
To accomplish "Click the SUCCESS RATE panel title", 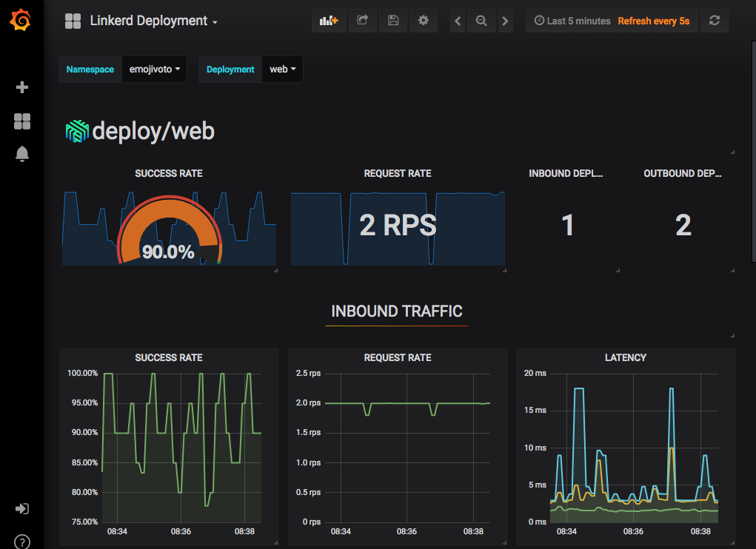I will (168, 173).
